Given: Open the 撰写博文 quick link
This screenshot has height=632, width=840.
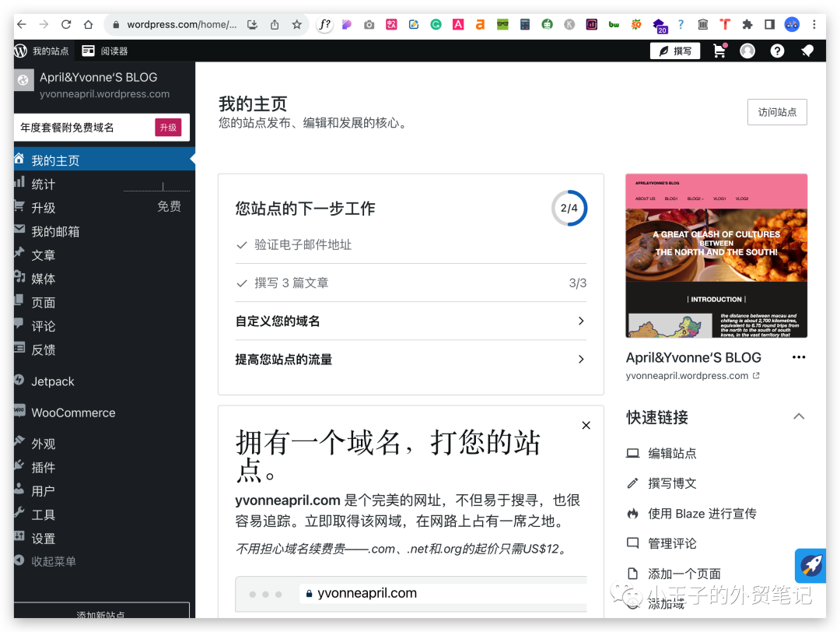Looking at the screenshot, I should (671, 483).
